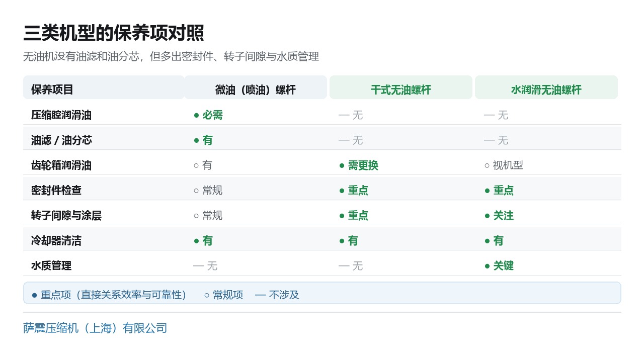This screenshot has width=644, height=362.
Task: Select 有 in the 齿轮箱润滑油 row
Action: (x=203, y=165)
